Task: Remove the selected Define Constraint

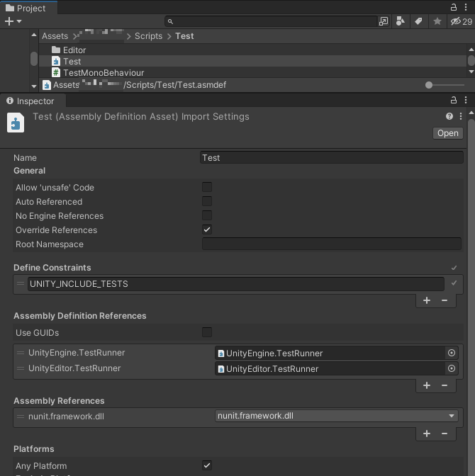Action: tap(445, 300)
